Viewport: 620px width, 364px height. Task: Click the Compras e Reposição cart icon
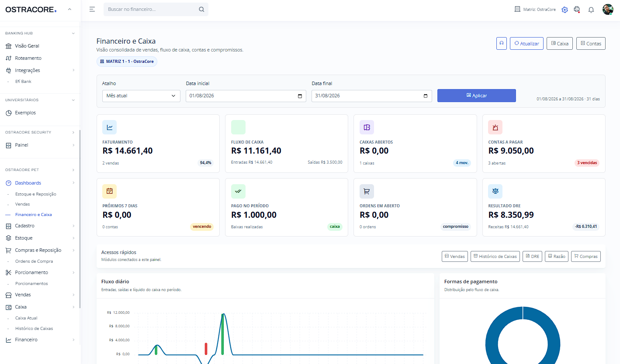[x=8, y=250]
